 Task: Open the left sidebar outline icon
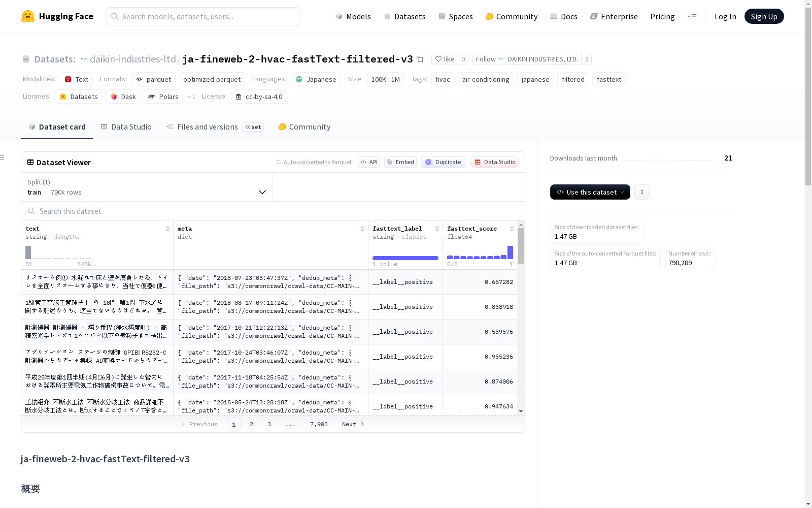(2, 157)
